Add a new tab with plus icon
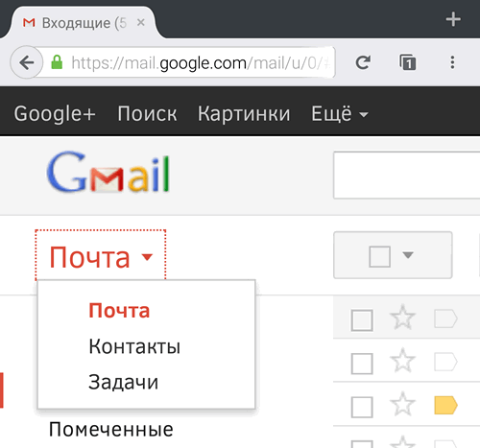This screenshot has width=480, height=448. point(453,19)
